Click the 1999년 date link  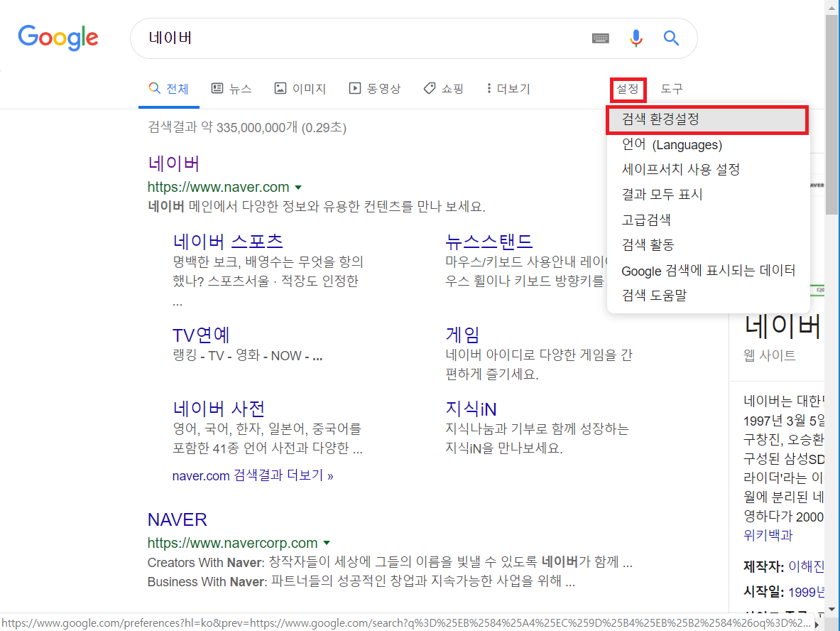(806, 592)
